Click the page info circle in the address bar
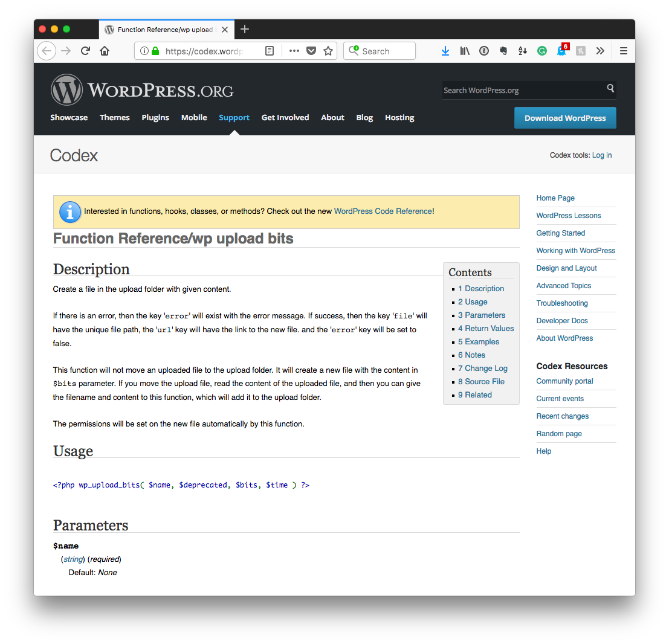Screen dimensions: 669x644 144,51
